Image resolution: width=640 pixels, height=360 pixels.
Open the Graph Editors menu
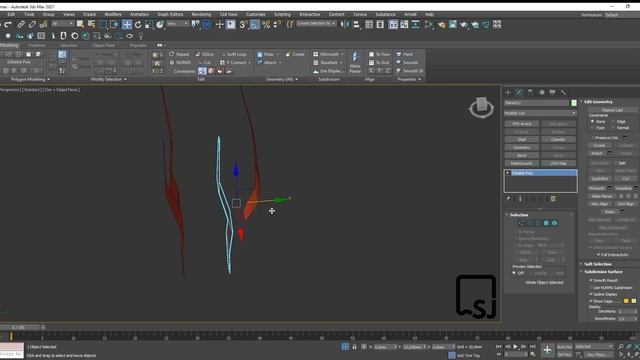click(x=170, y=14)
